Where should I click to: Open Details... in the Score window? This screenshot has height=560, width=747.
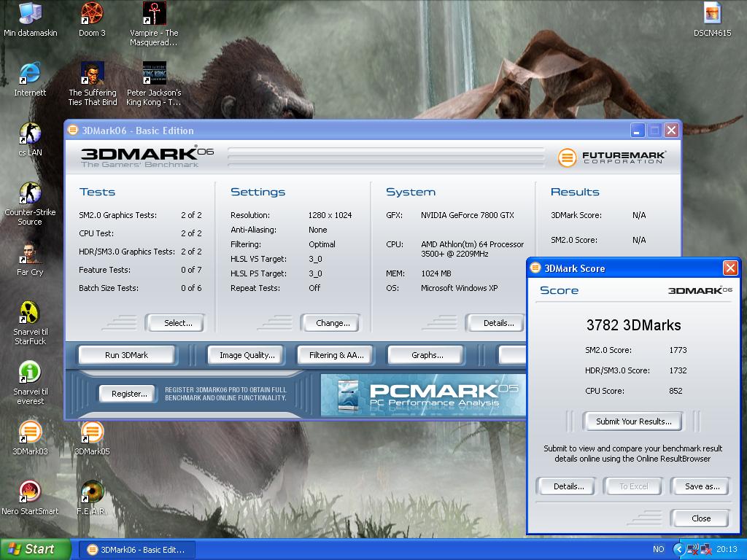567,486
